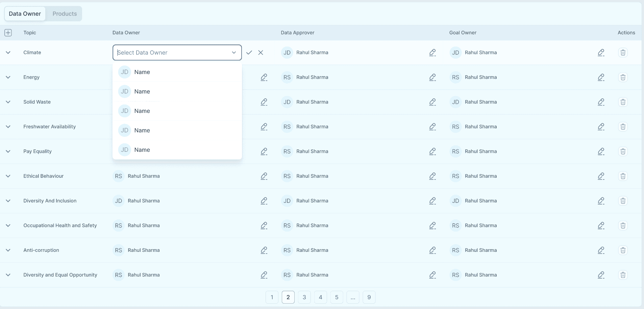The image size is (644, 309).
Task: Go to page 5
Action: [x=337, y=297]
